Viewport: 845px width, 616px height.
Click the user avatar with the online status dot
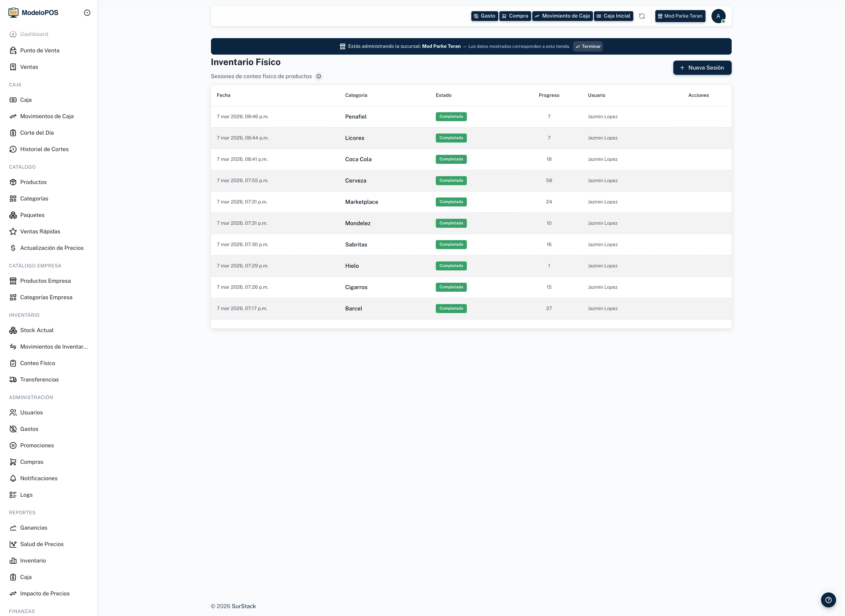[x=719, y=16]
